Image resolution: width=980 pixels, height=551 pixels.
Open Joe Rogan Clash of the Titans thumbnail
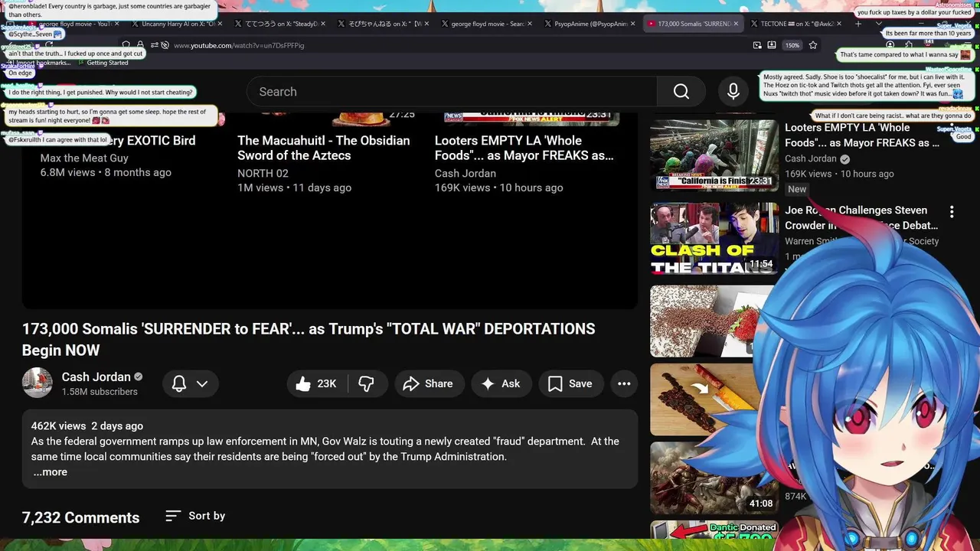(x=714, y=238)
